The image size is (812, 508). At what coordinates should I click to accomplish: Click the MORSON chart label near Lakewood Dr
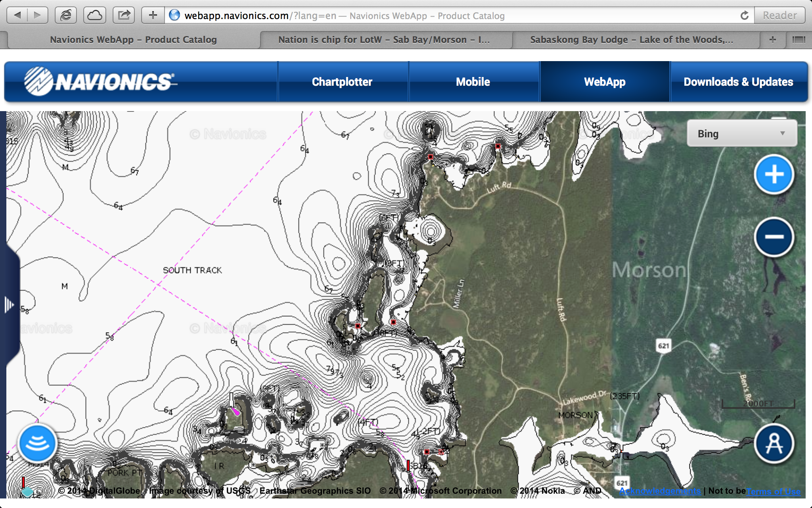click(x=575, y=415)
